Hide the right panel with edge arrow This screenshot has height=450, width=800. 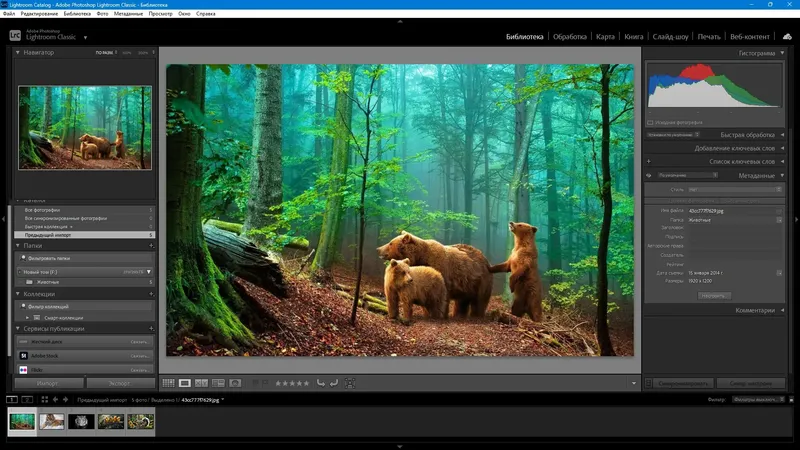pyautogui.click(x=796, y=219)
